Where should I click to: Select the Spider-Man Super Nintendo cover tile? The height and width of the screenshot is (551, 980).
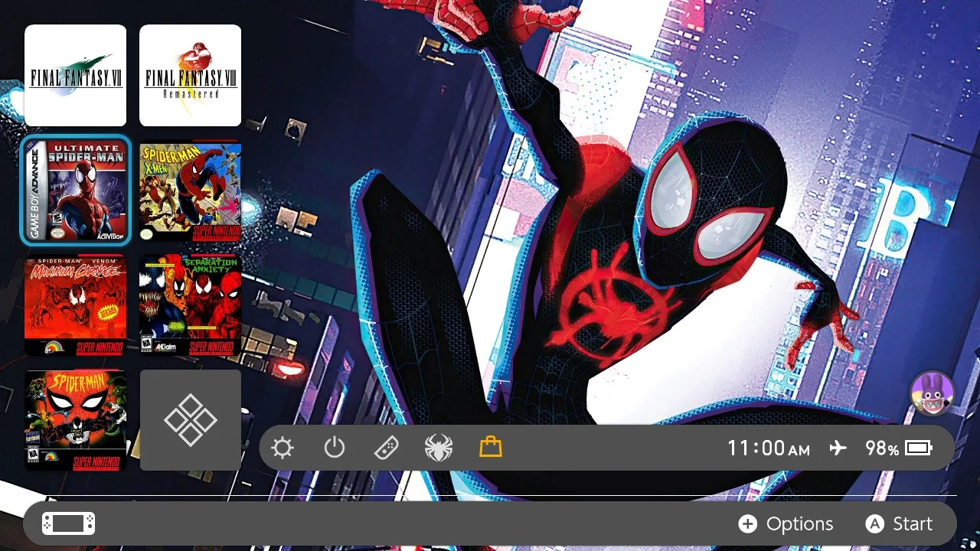coord(75,420)
